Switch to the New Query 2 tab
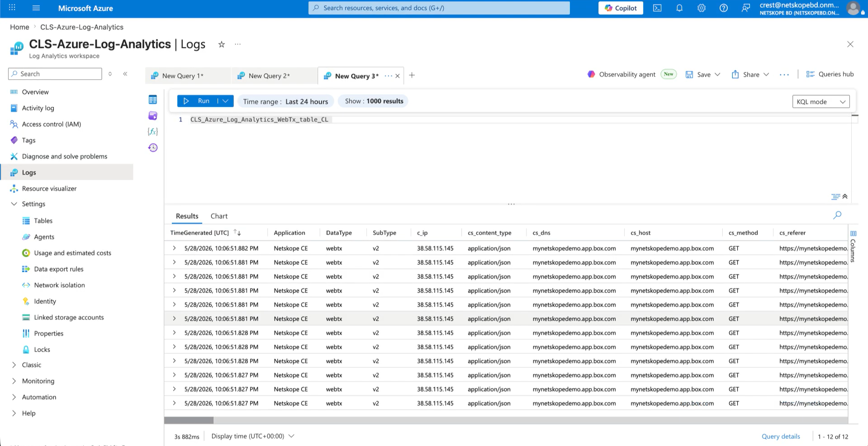868x446 pixels. [x=275, y=76]
